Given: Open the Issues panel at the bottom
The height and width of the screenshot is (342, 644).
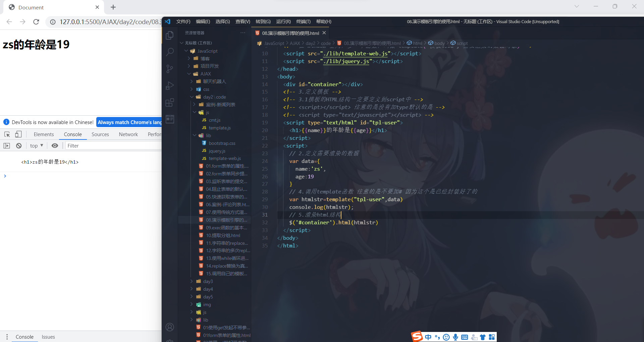Looking at the screenshot, I should tap(48, 337).
